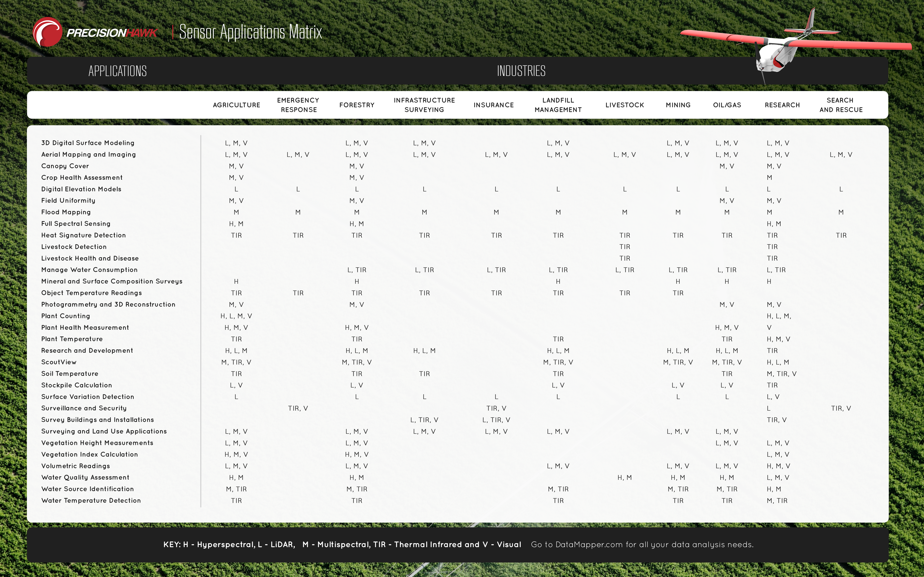Select the EMERGENCY RESPONSE column heading
This screenshot has width=924, height=577.
298,105
